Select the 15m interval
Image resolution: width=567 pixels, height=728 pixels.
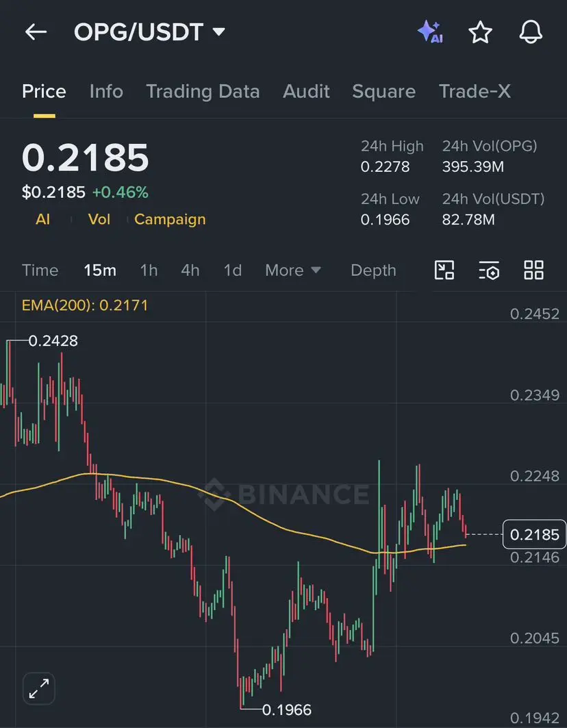(x=100, y=271)
